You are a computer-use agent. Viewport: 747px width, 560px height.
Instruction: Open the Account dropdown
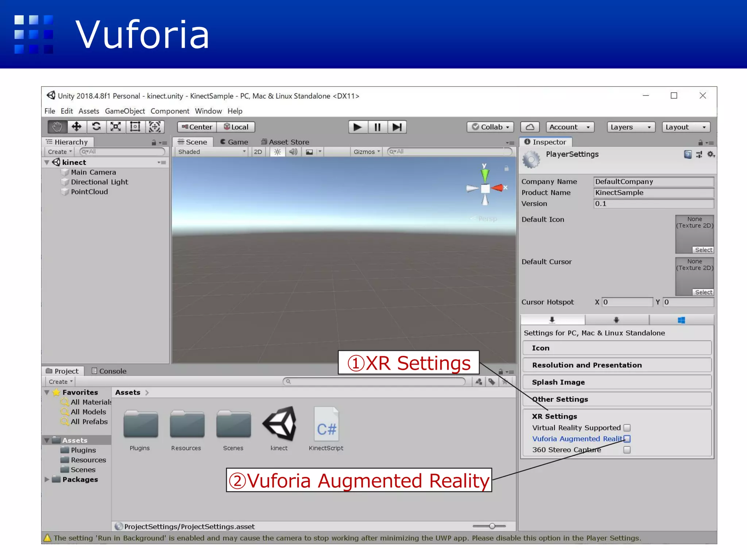tap(570, 127)
